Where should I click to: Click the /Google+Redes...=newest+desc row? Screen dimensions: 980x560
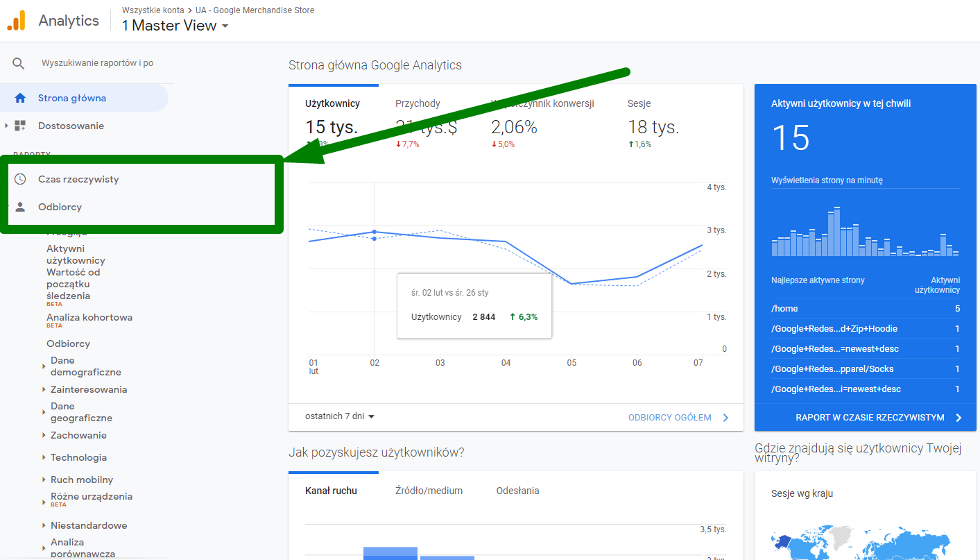point(866,349)
